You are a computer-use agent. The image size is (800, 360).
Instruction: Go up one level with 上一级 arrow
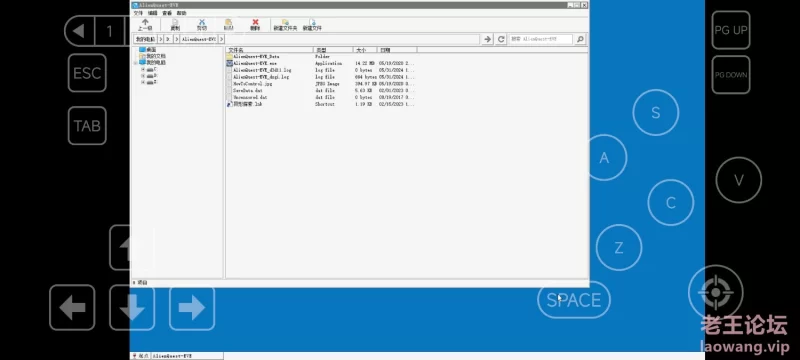145,24
